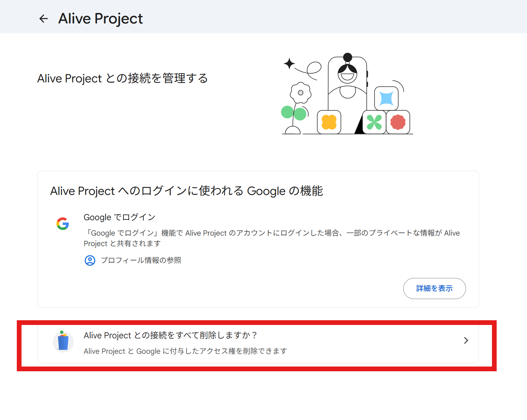Click the back arrow next to Alive Project

point(43,19)
